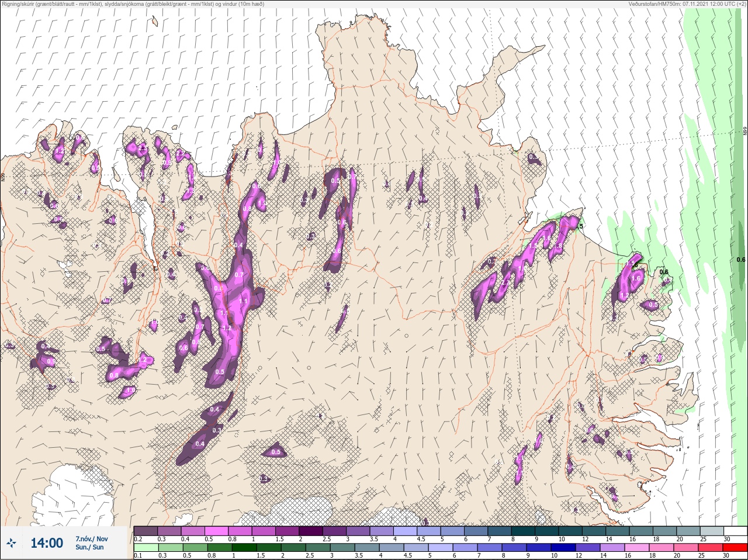
Task: Pick the dark purple 0.2 legend swatch
Action: 146,531
